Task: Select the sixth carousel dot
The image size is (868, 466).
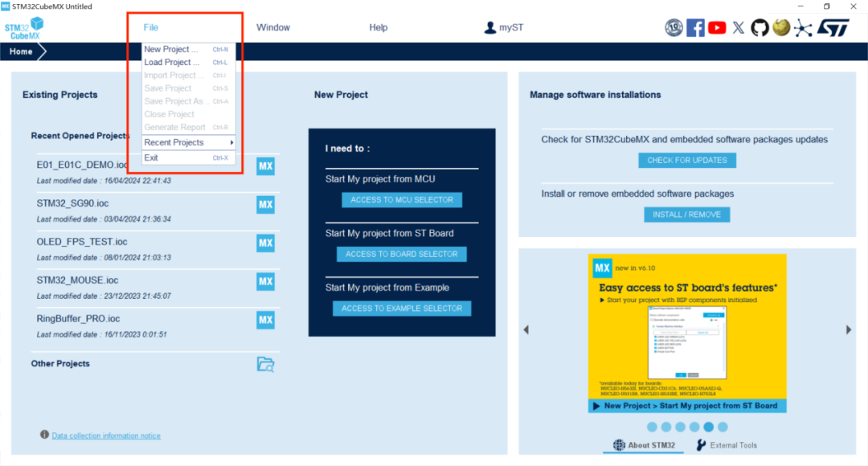Action: 723,427
